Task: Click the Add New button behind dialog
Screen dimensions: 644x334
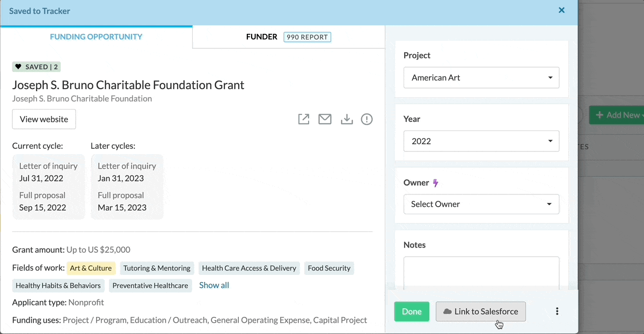Action: tap(617, 115)
